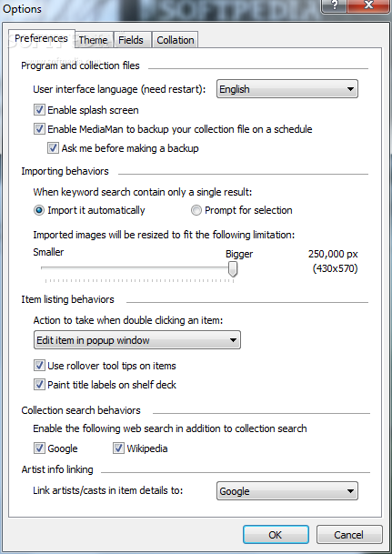Click the Help question mark button
Image resolution: width=392 pixels, height=554 pixels.
pos(334,5)
